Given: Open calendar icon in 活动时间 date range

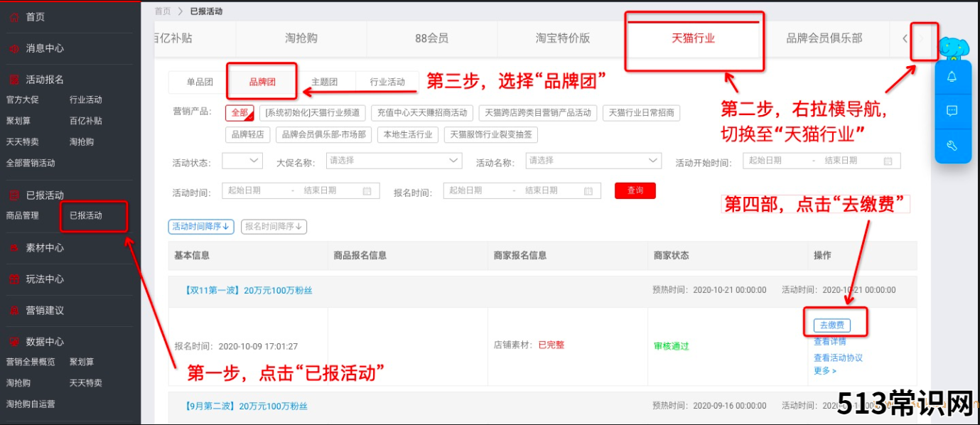Looking at the screenshot, I should coord(367,190).
